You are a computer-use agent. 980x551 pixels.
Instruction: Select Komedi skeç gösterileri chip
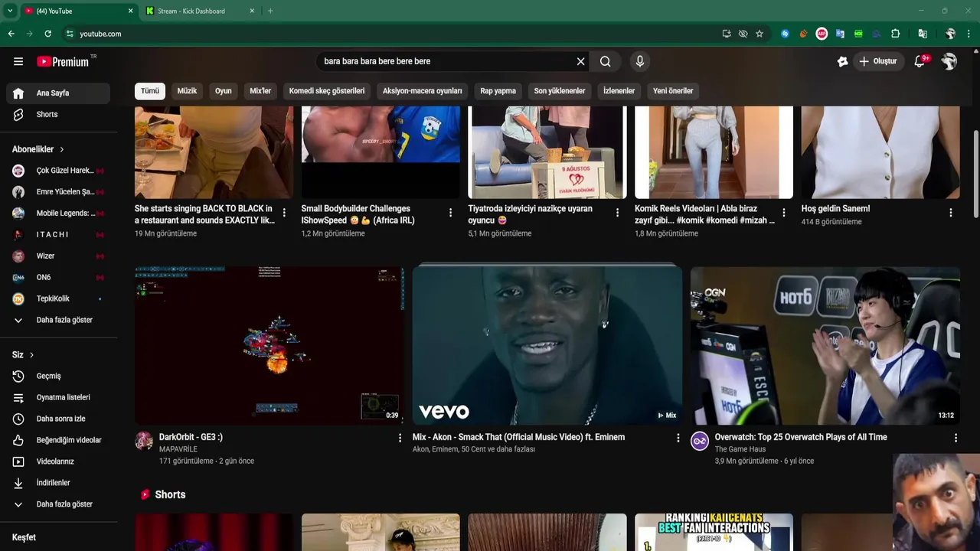327,91
